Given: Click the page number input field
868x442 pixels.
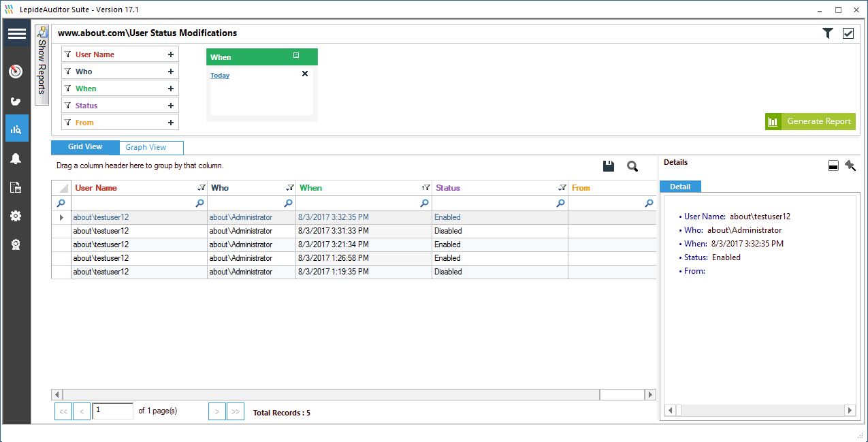Looking at the screenshot, I should [x=113, y=411].
